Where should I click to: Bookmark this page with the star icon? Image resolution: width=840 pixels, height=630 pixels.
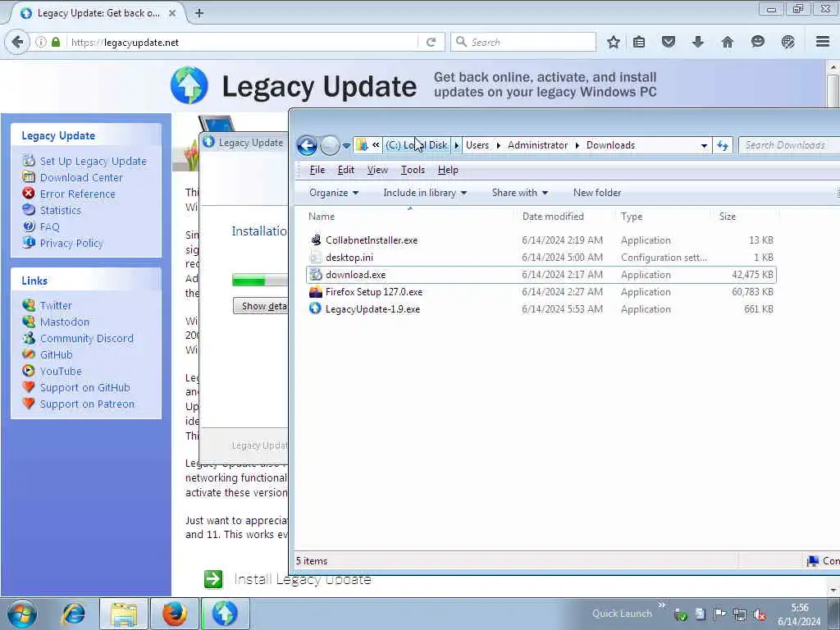coord(614,42)
